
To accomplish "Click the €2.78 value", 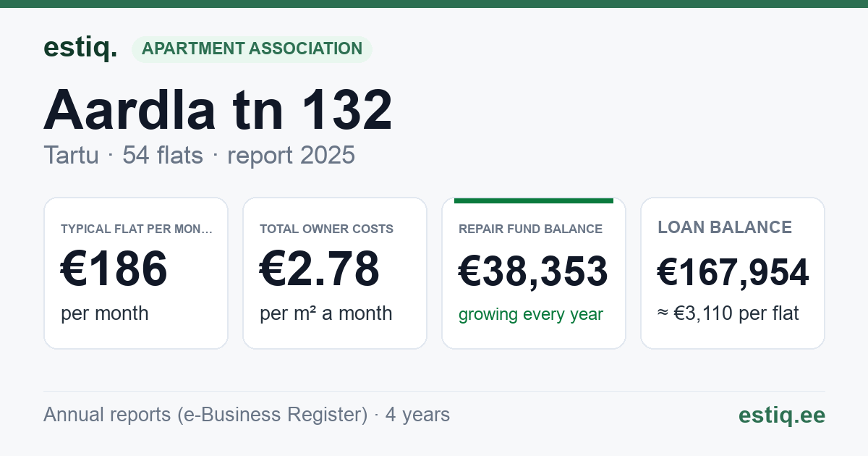I will (320, 269).
